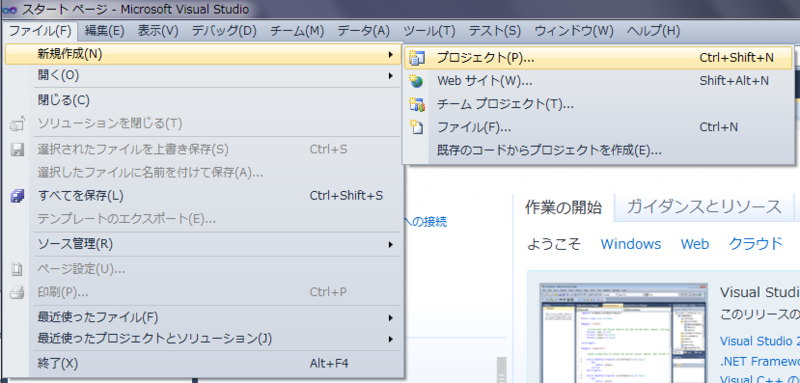The width and height of the screenshot is (800, 383).
Task: Select 既存のコードからプロジェクトを作成(E)...
Action: tap(598, 150)
